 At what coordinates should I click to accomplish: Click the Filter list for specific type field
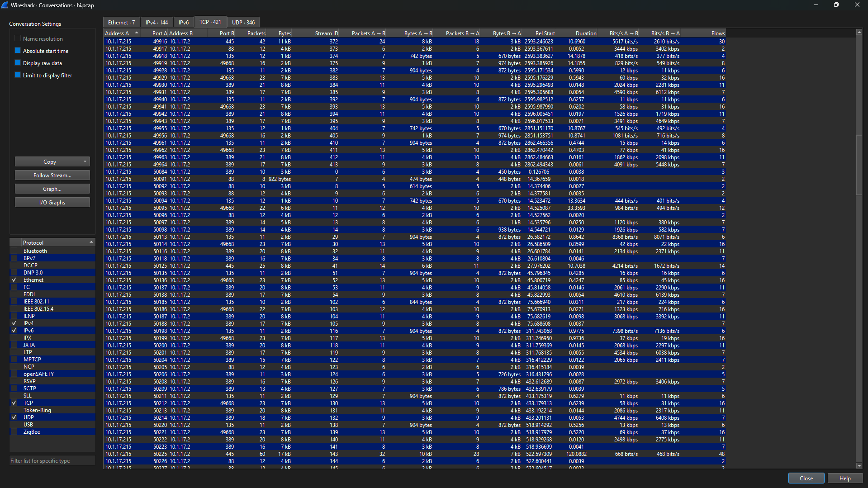point(52,461)
